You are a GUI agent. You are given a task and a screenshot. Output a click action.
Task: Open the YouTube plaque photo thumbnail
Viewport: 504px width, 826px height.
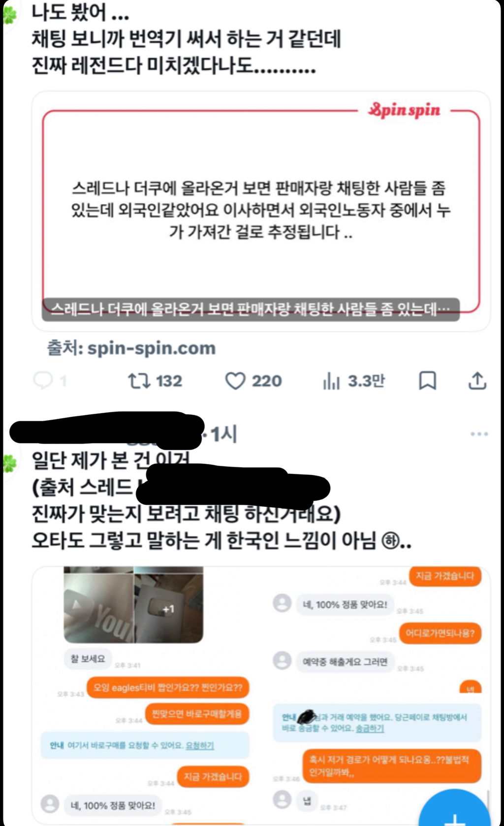click(98, 605)
